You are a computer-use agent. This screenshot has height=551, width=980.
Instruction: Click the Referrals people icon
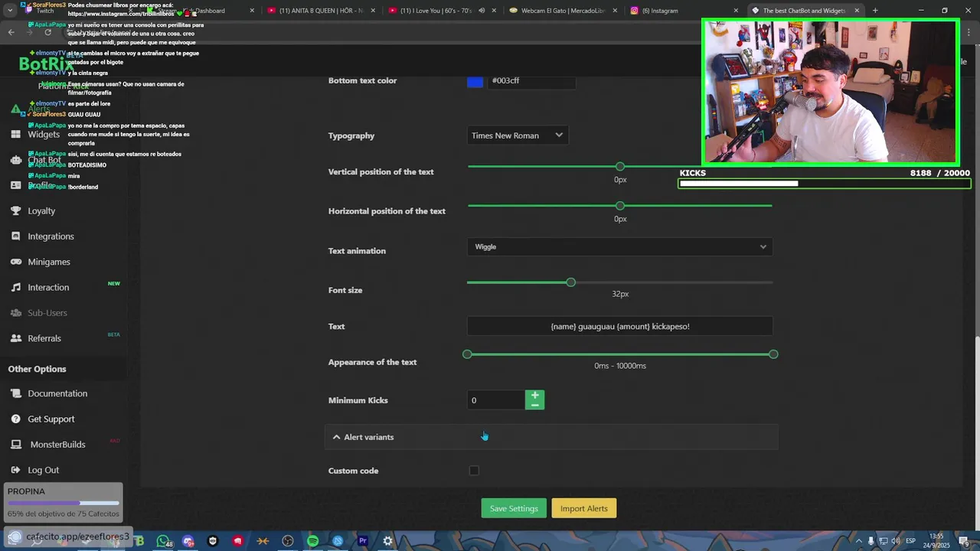tap(15, 338)
